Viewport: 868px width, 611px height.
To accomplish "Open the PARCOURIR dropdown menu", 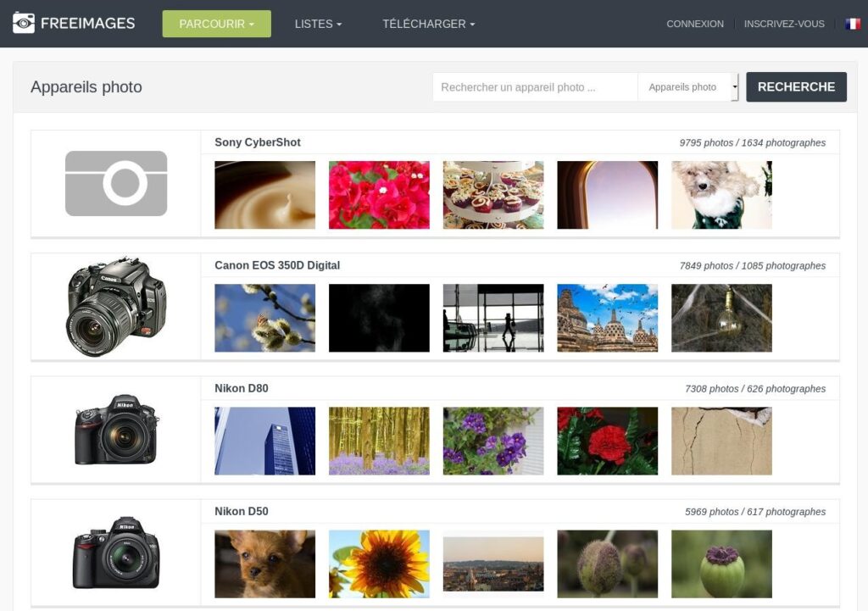I will (216, 24).
